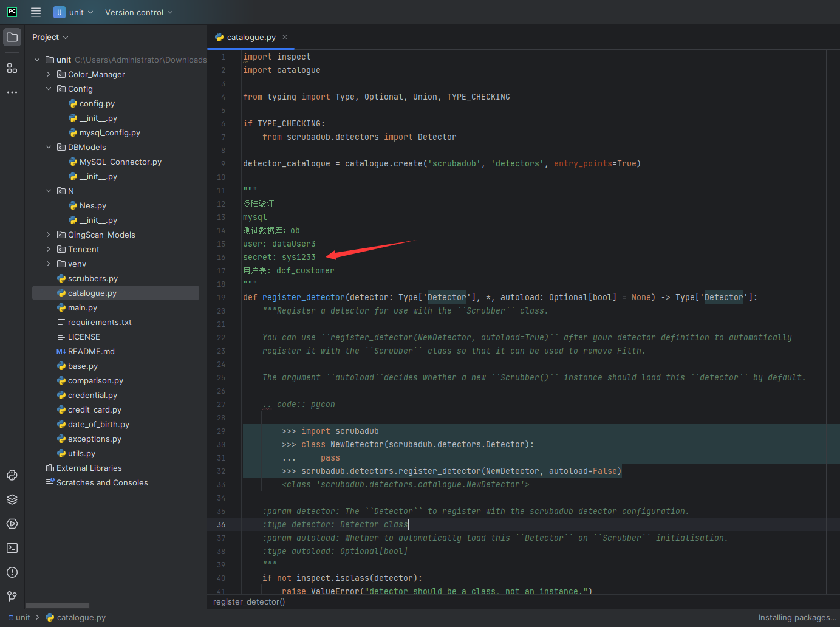Click 'user: dataUser3' line in editor
Screen dimensions: 840x627
pyautogui.click(x=279, y=244)
